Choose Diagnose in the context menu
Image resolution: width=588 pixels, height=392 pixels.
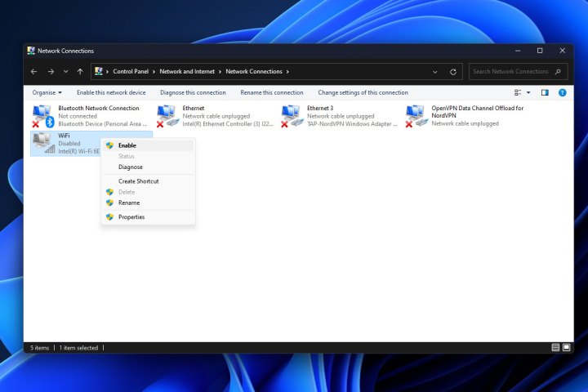pyautogui.click(x=148, y=167)
